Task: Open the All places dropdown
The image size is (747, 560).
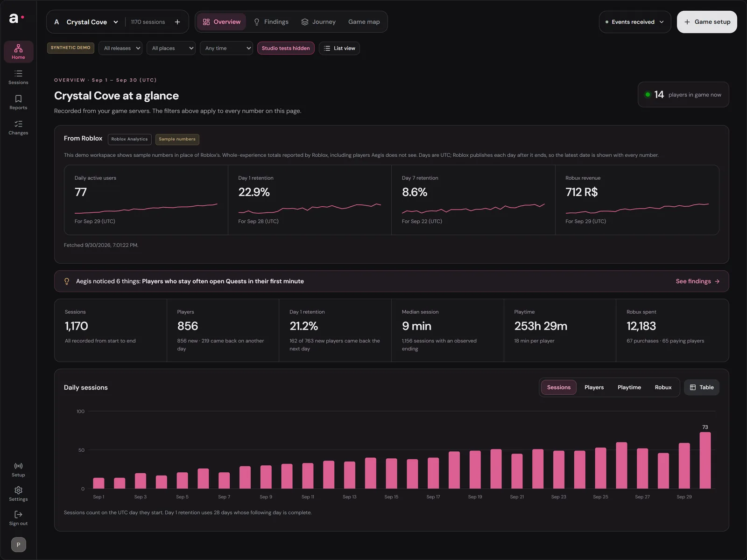Action: (171, 48)
